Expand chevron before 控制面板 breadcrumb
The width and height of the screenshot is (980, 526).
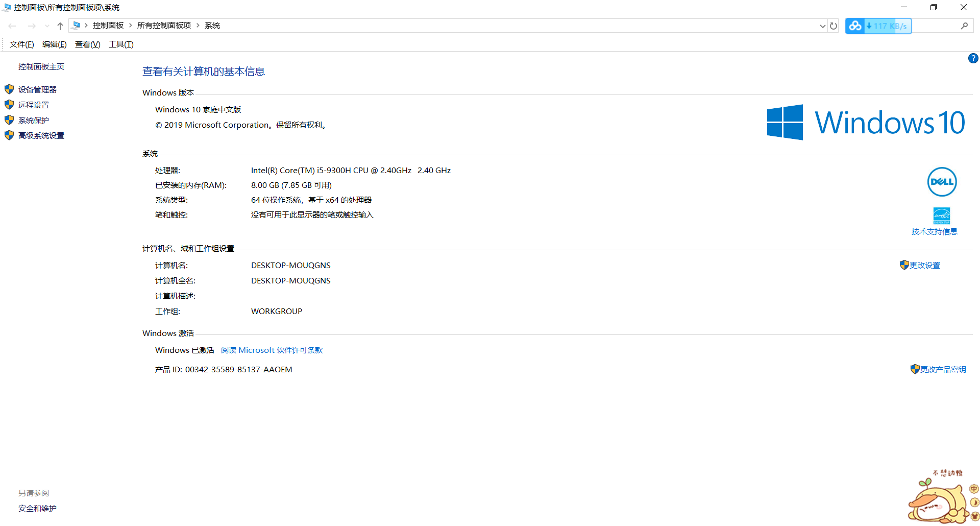point(86,26)
